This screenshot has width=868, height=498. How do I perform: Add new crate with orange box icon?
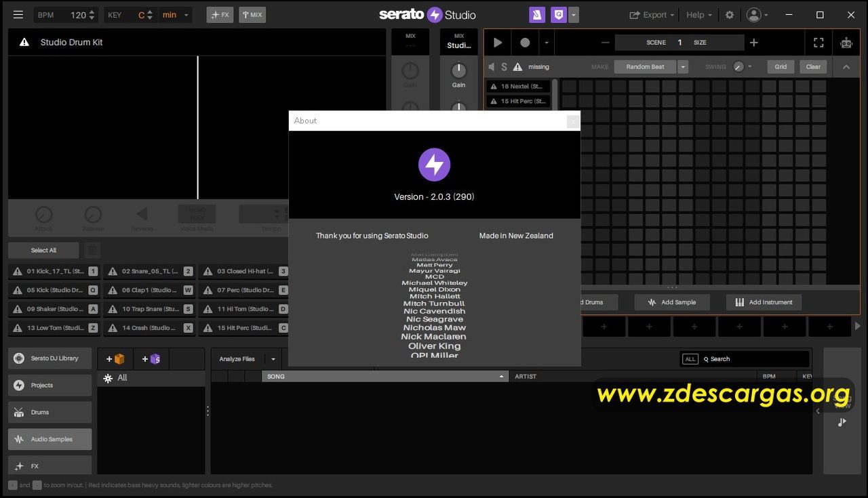click(x=115, y=359)
